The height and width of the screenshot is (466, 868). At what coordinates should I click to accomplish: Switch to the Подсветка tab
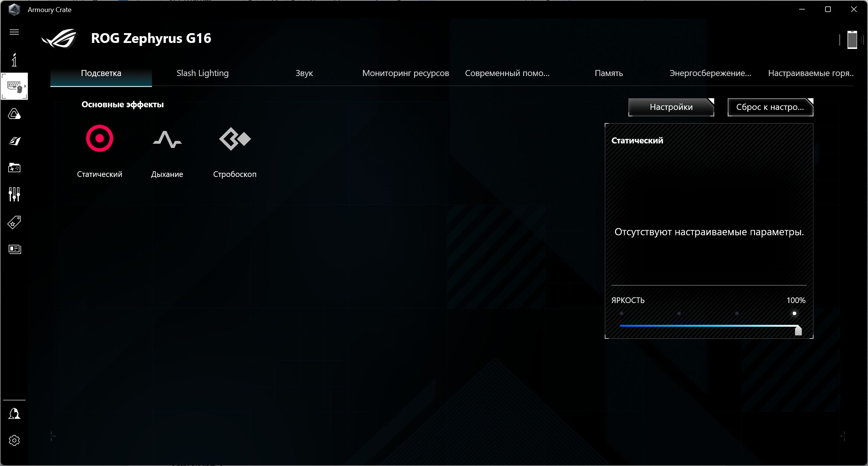coord(101,73)
